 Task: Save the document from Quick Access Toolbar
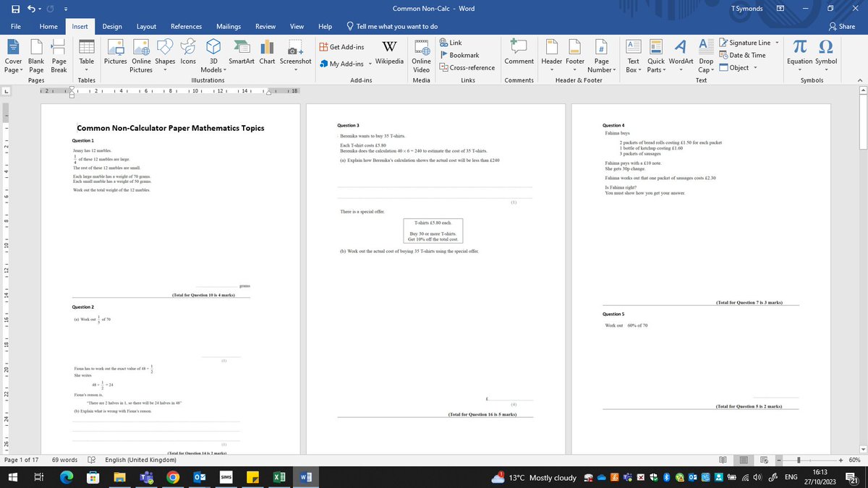16,9
